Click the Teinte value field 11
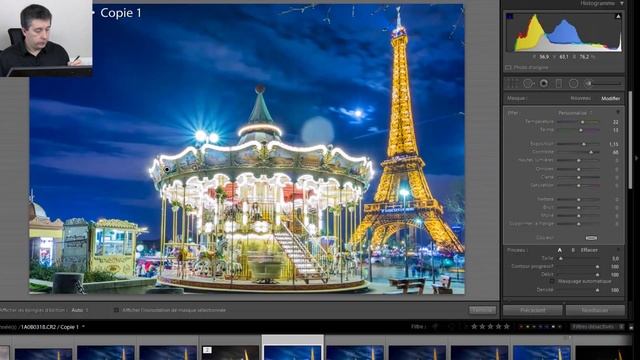The width and height of the screenshot is (640, 360). (616, 130)
